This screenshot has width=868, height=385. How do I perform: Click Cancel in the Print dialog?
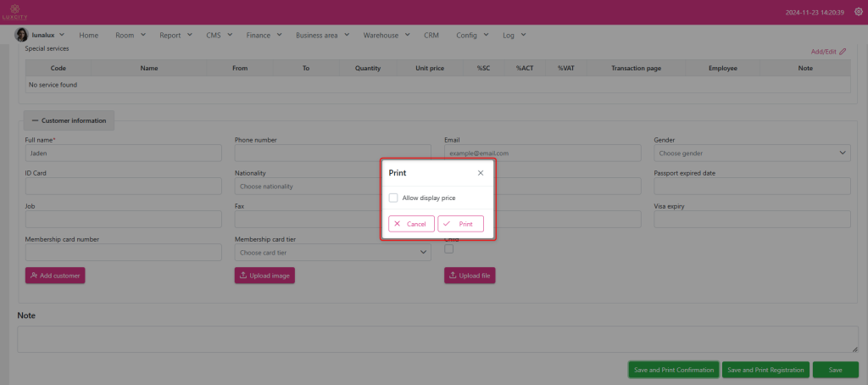411,224
